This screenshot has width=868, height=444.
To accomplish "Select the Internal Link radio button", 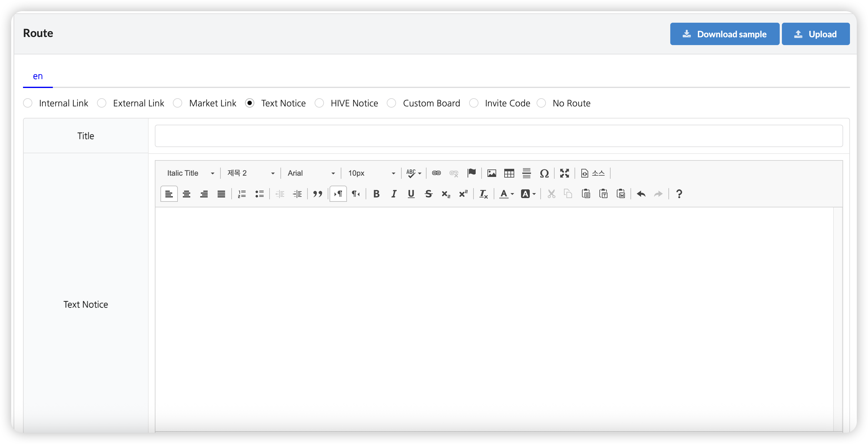I will 28,103.
